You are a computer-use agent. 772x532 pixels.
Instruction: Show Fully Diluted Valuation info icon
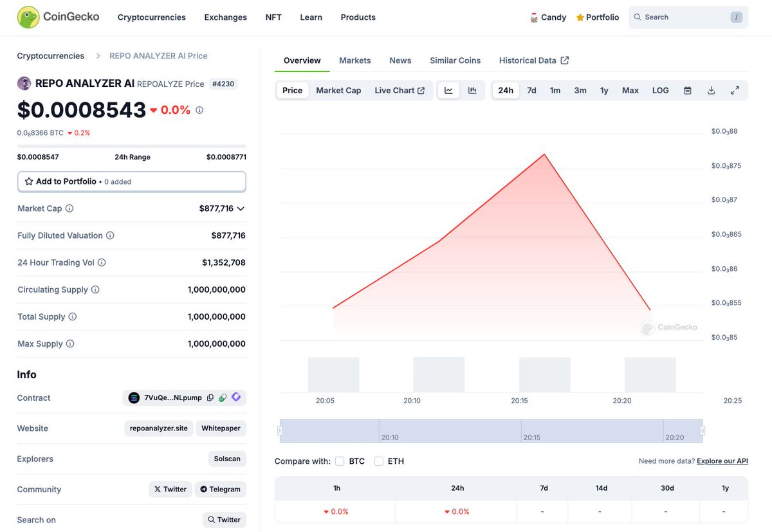(110, 235)
